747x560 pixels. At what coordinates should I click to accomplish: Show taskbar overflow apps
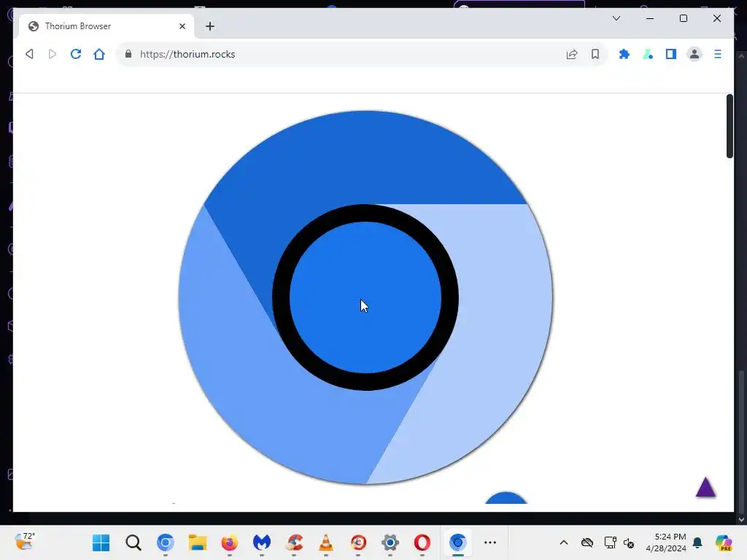click(x=489, y=542)
